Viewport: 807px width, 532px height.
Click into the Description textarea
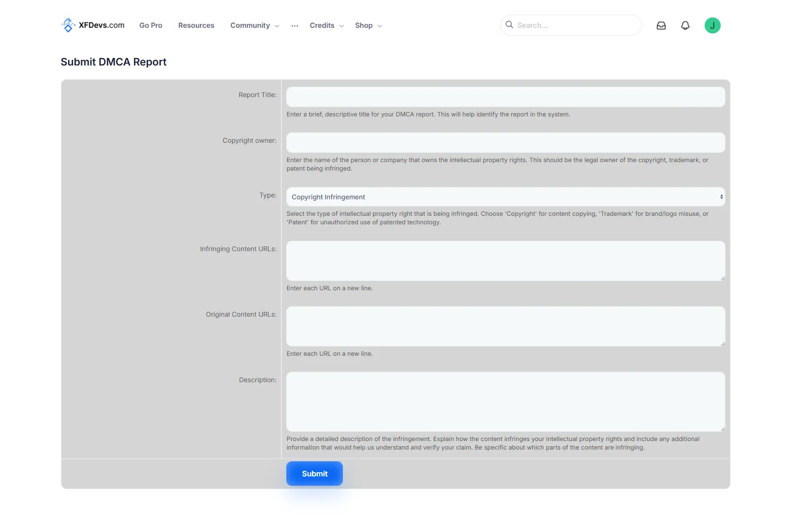point(505,401)
